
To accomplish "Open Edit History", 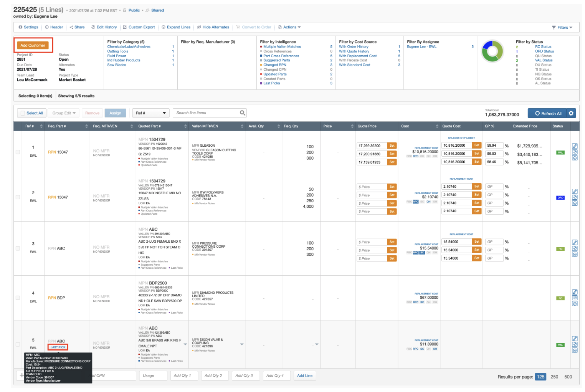I will [x=104, y=27].
